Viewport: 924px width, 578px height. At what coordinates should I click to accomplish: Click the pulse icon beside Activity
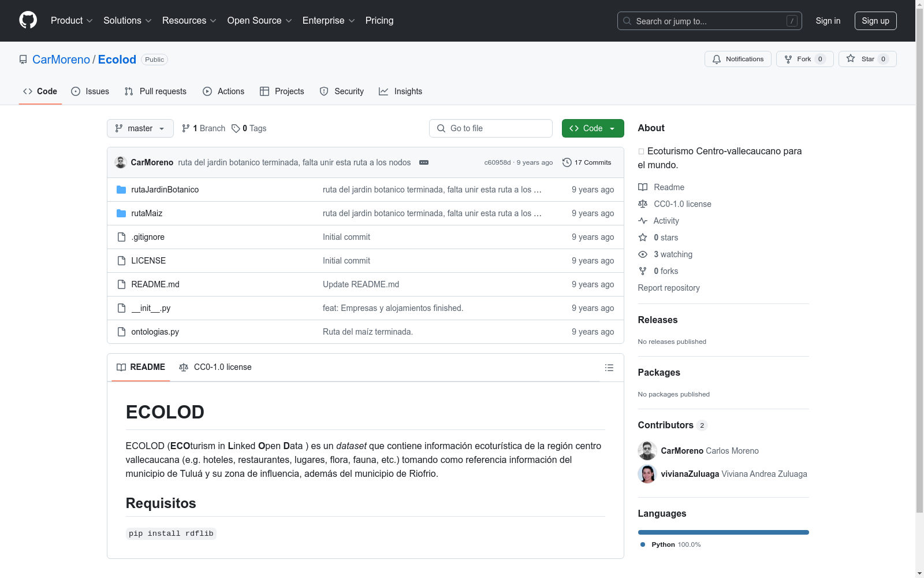pyautogui.click(x=643, y=221)
